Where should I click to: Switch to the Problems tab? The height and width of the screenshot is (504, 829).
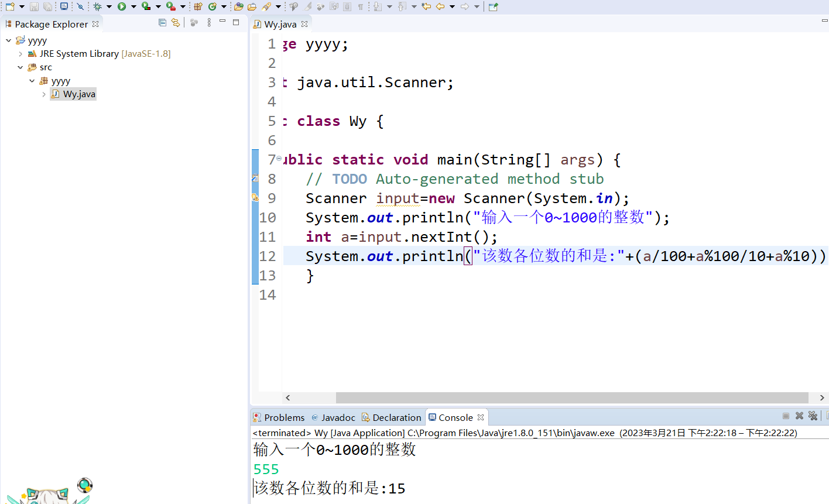(x=279, y=417)
